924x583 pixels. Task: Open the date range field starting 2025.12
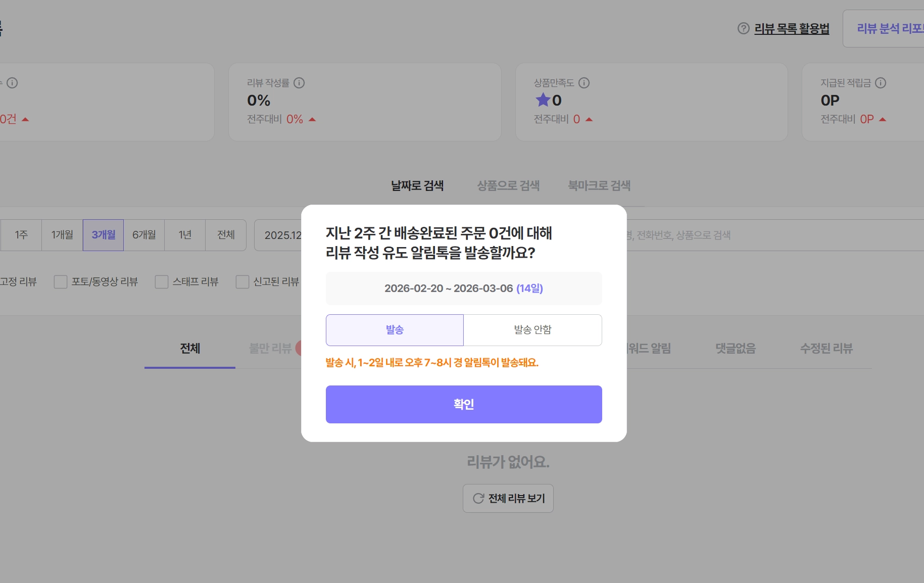279,235
